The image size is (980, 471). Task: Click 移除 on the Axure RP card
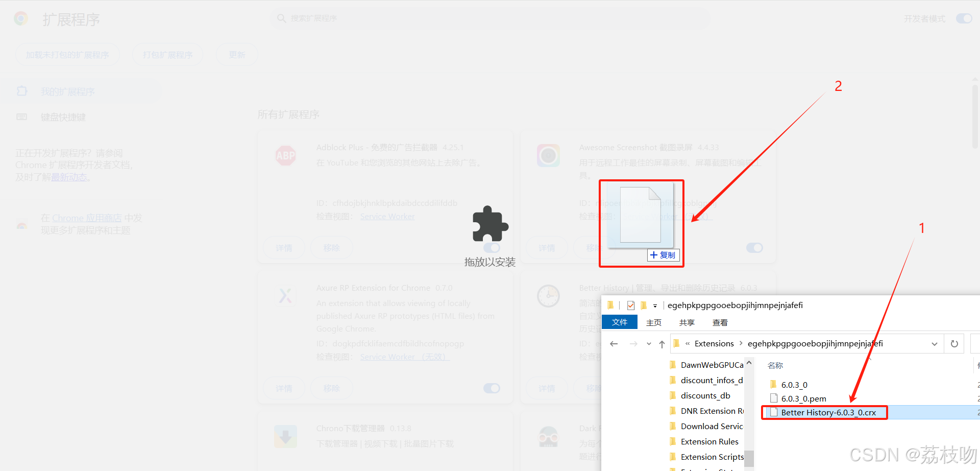(332, 388)
